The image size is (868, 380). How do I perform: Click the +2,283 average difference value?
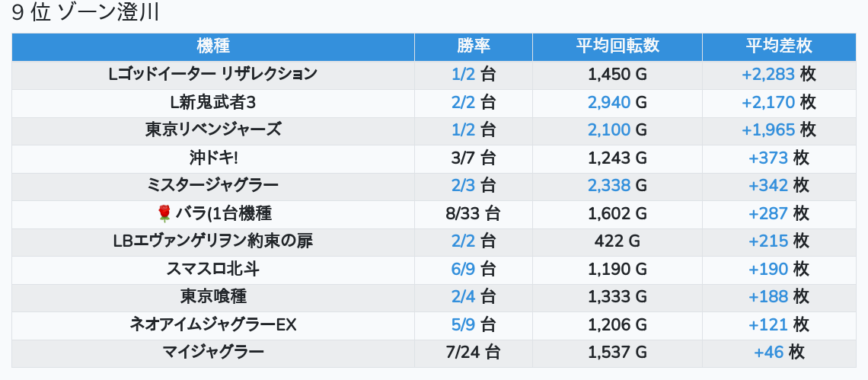[x=767, y=75]
